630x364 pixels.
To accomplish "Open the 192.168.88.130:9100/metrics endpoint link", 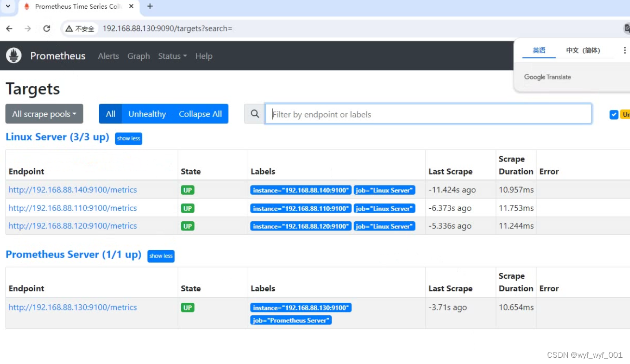I will coord(73,307).
